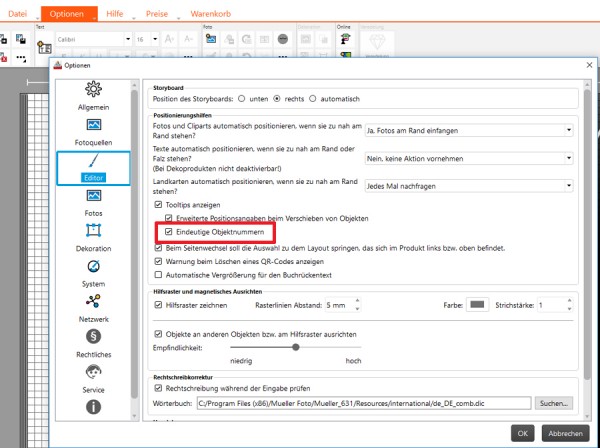
Task: Open the Rechtliches settings section
Action: click(x=93, y=341)
